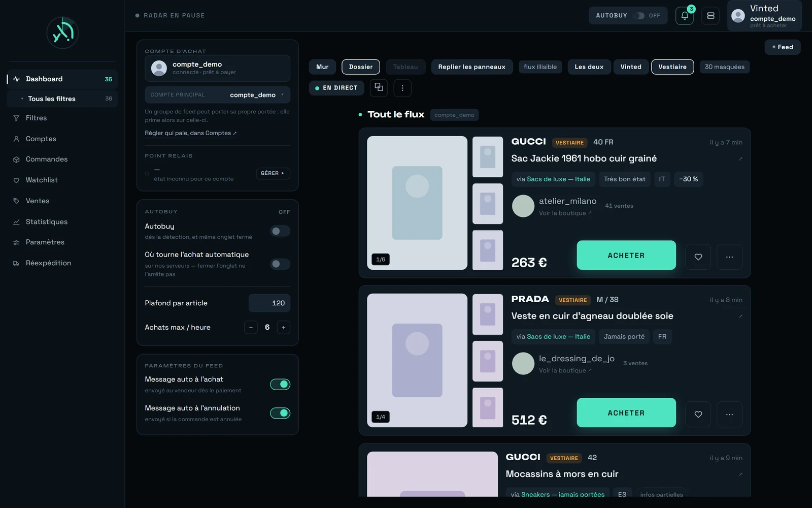Switch to Tableau view
This screenshot has height=508, width=812.
(x=405, y=67)
